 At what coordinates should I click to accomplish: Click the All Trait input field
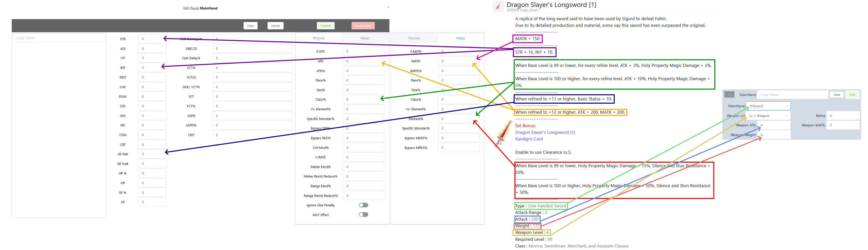coord(152,164)
